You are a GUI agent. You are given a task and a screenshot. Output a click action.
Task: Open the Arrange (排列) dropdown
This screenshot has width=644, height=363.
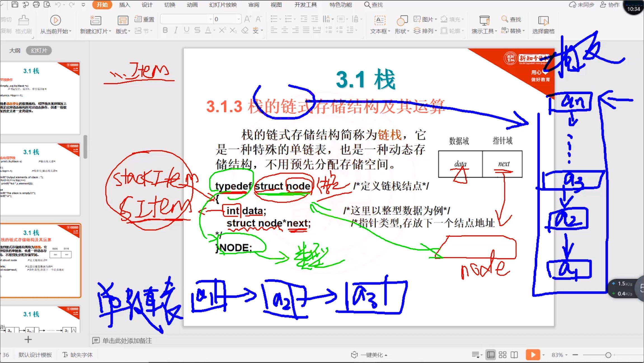coord(425,30)
